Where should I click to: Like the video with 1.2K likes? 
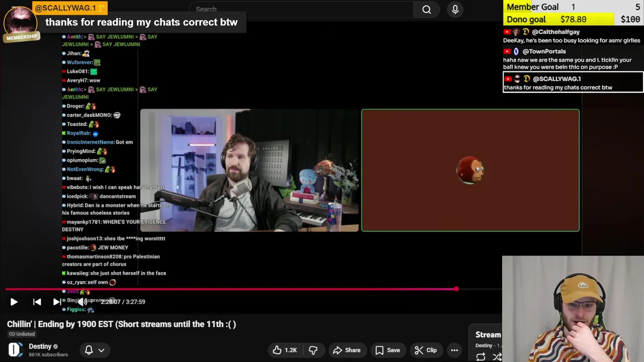(x=285, y=350)
